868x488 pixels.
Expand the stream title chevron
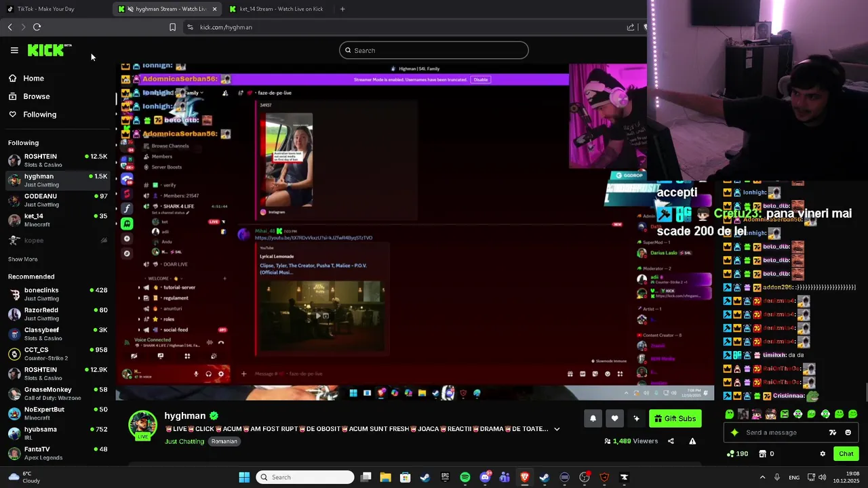[x=557, y=428]
